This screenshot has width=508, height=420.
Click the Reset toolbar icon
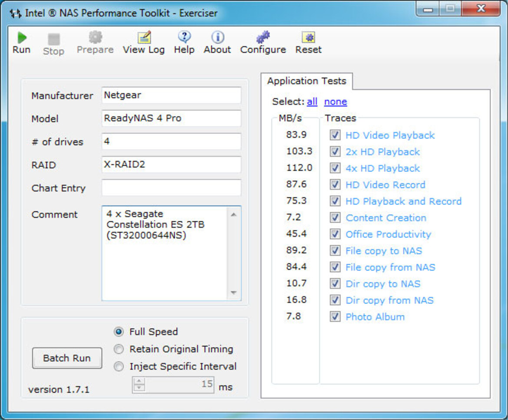click(x=309, y=37)
